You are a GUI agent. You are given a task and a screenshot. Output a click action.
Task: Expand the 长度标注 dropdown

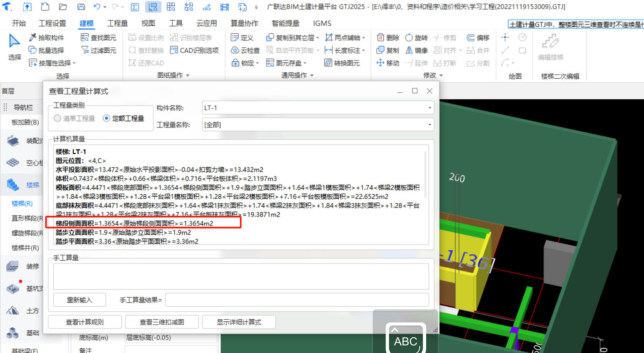coord(363,51)
